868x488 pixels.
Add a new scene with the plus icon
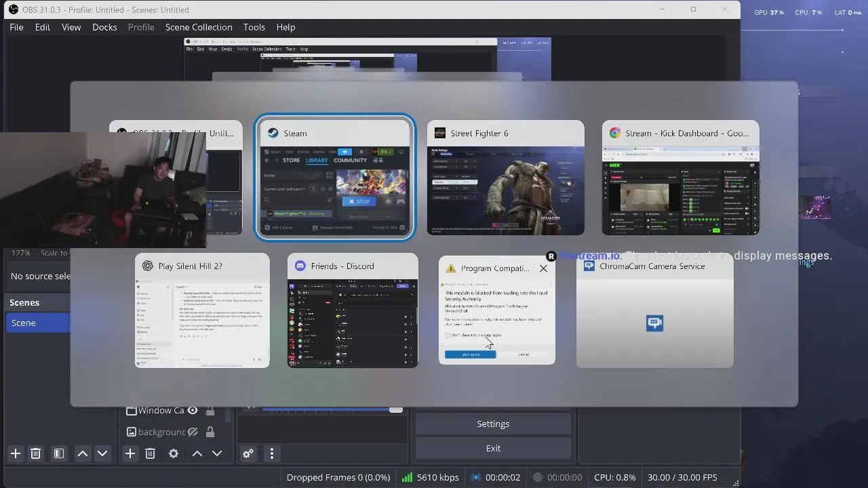(16, 453)
